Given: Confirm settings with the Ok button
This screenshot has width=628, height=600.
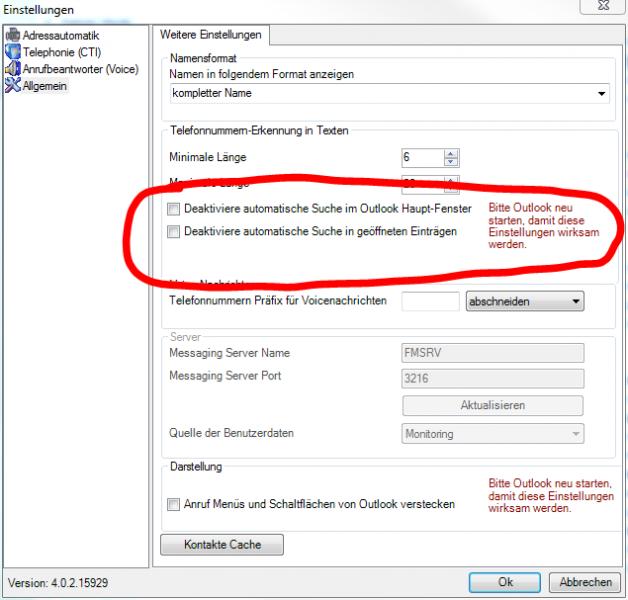Looking at the screenshot, I should pyautogui.click(x=505, y=582).
